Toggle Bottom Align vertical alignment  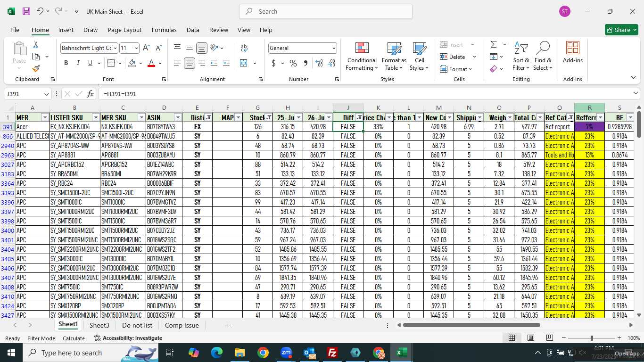[x=202, y=48]
